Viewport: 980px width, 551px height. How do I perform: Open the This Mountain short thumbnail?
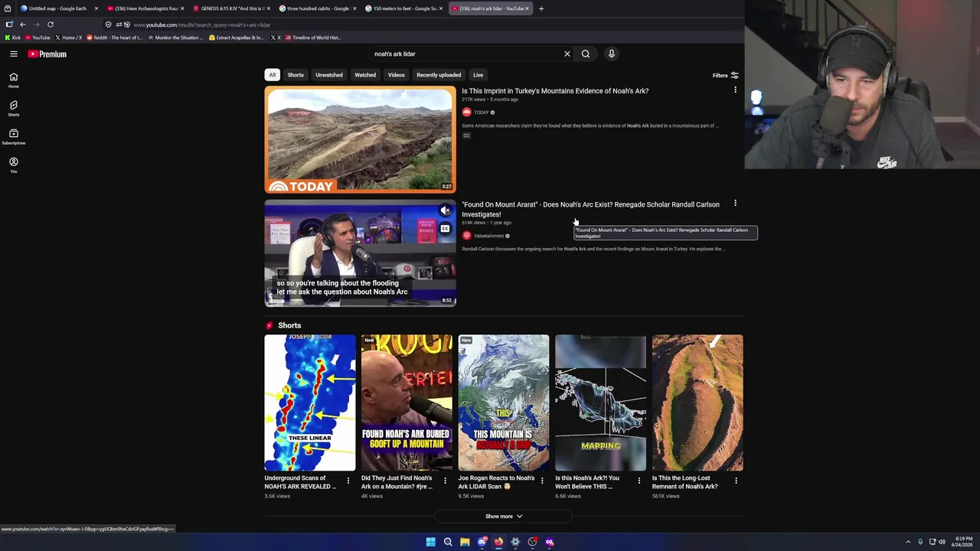click(504, 403)
